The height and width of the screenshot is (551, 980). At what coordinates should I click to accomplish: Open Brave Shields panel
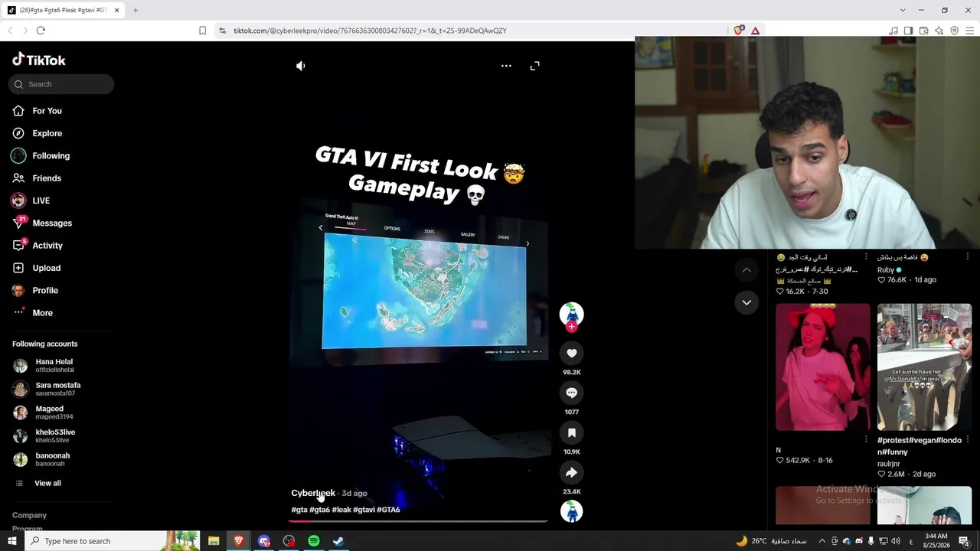tap(738, 31)
